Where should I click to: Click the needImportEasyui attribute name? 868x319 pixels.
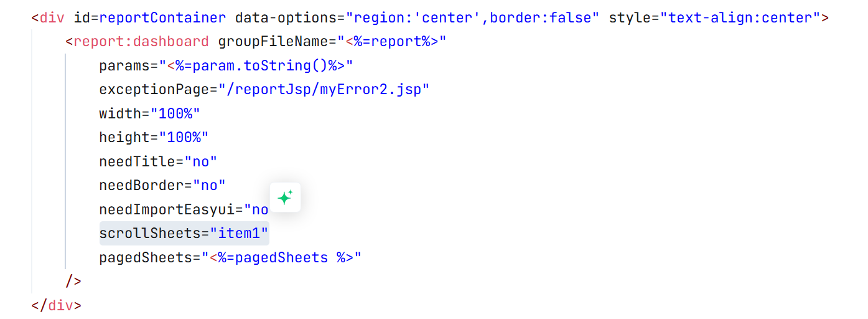pos(167,209)
